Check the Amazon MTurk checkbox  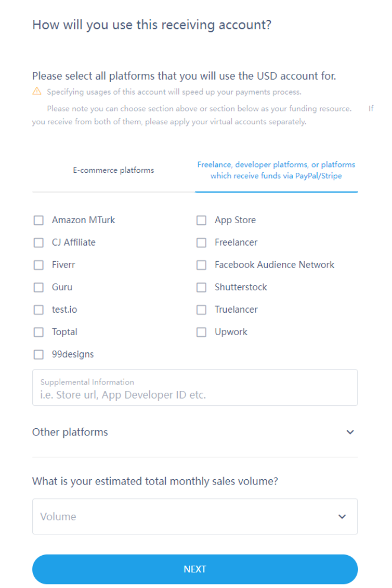click(x=38, y=220)
